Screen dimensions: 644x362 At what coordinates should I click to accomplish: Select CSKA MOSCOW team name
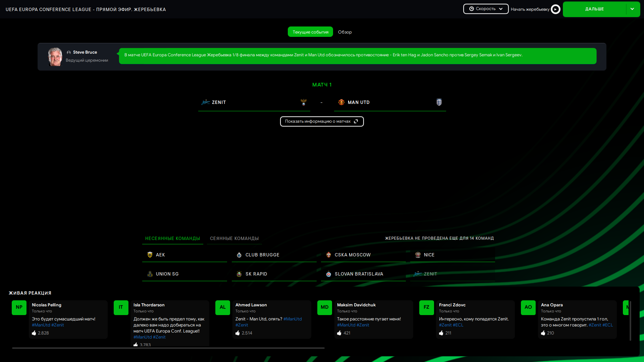coord(353,255)
